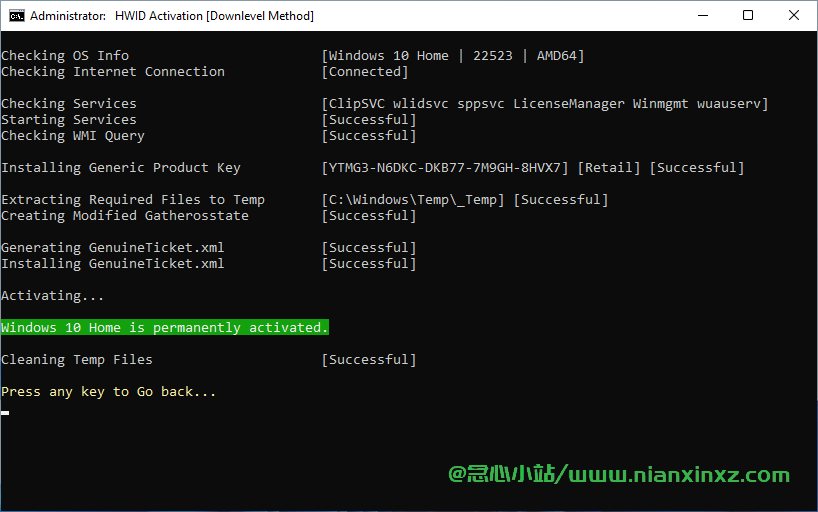Image resolution: width=818 pixels, height=512 pixels.
Task: Click the text 'Creating Modified Gatherosstate'
Action: [x=125, y=216]
